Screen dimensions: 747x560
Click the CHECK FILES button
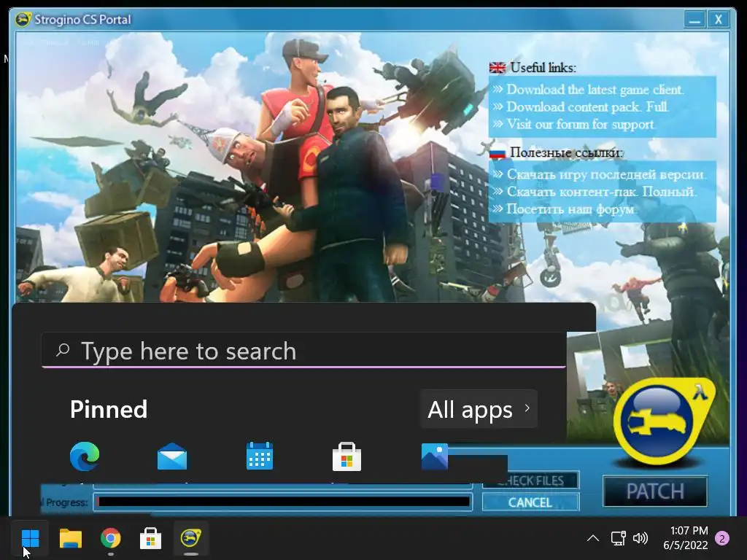click(530, 480)
